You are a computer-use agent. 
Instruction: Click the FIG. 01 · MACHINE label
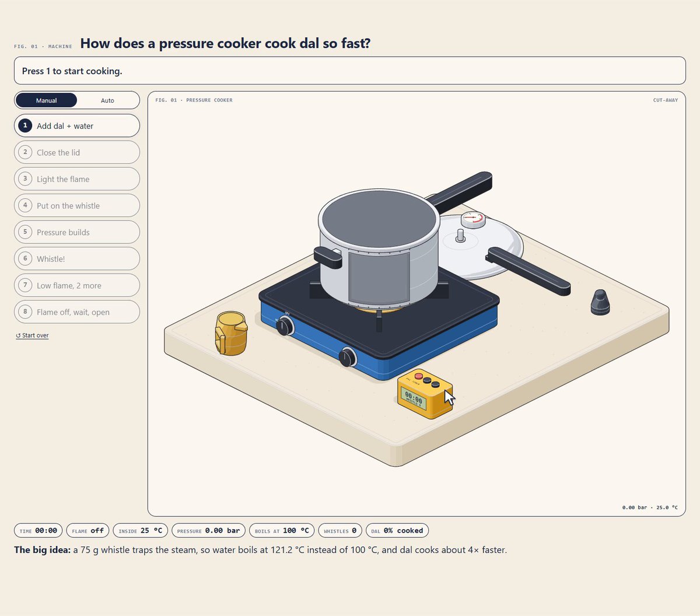point(43,46)
